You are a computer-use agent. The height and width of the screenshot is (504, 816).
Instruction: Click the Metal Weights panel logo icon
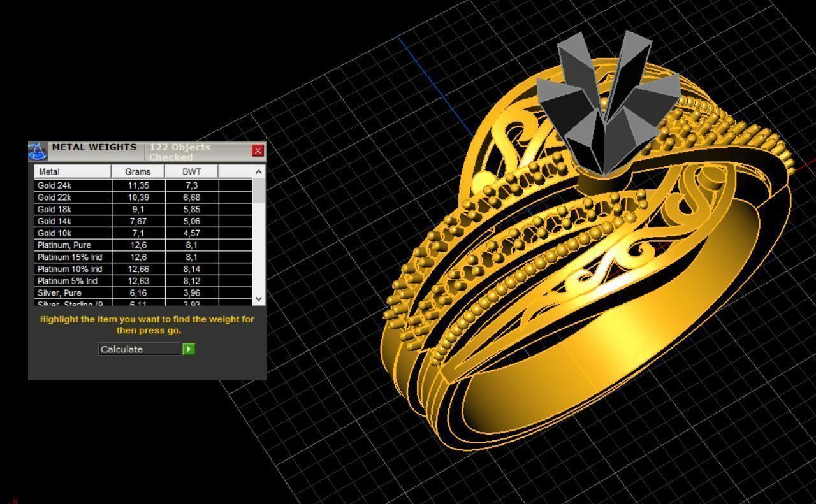(x=38, y=151)
